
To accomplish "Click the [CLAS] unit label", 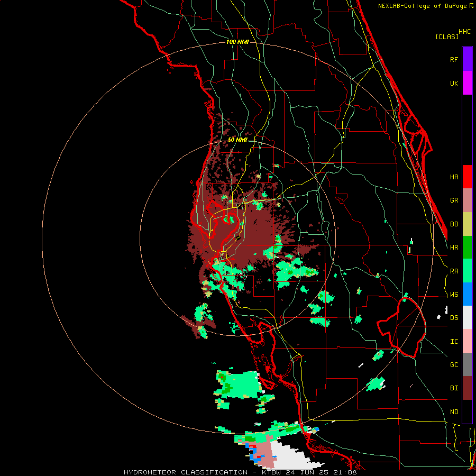I will click(447, 37).
